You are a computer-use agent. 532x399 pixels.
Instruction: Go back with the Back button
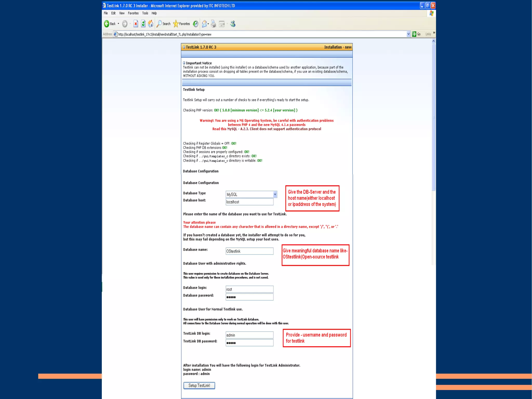pyautogui.click(x=110, y=24)
